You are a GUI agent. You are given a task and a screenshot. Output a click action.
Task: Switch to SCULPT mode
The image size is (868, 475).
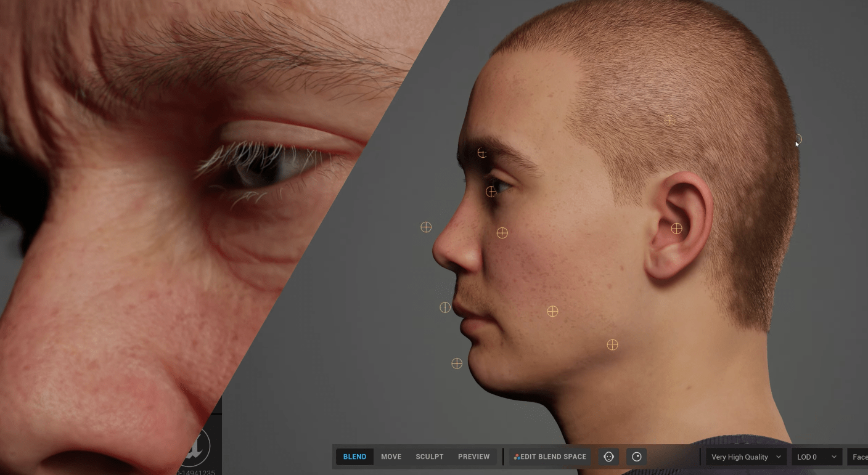point(429,457)
